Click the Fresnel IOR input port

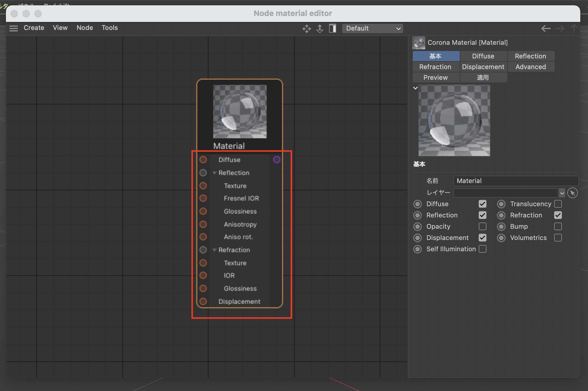pyautogui.click(x=203, y=198)
